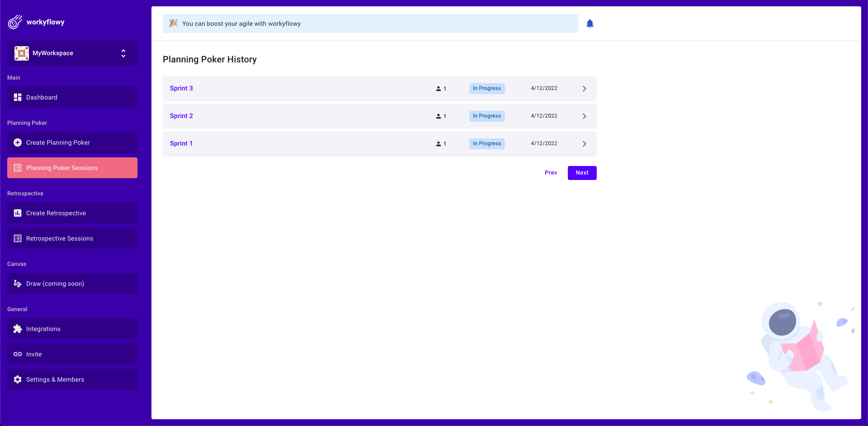Click the notification bell icon

[x=590, y=23]
